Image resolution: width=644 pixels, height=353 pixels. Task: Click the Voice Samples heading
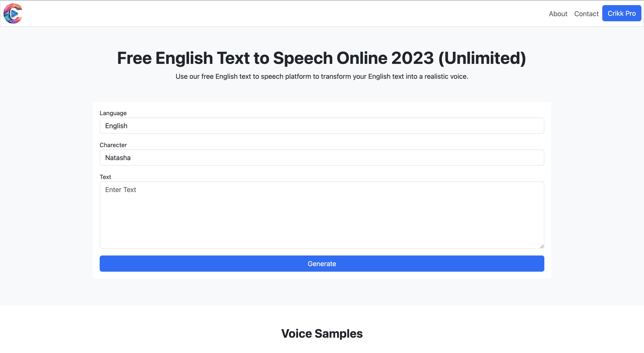click(x=322, y=333)
